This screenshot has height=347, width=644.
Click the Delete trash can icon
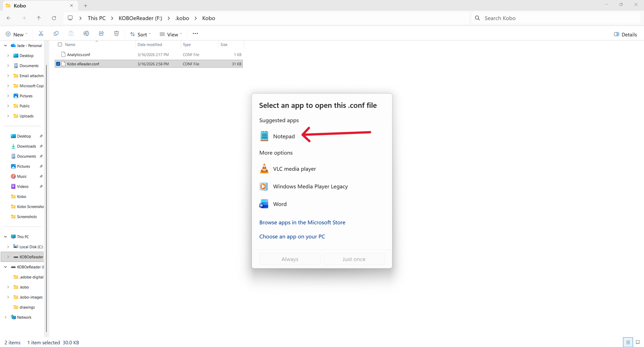click(x=116, y=34)
